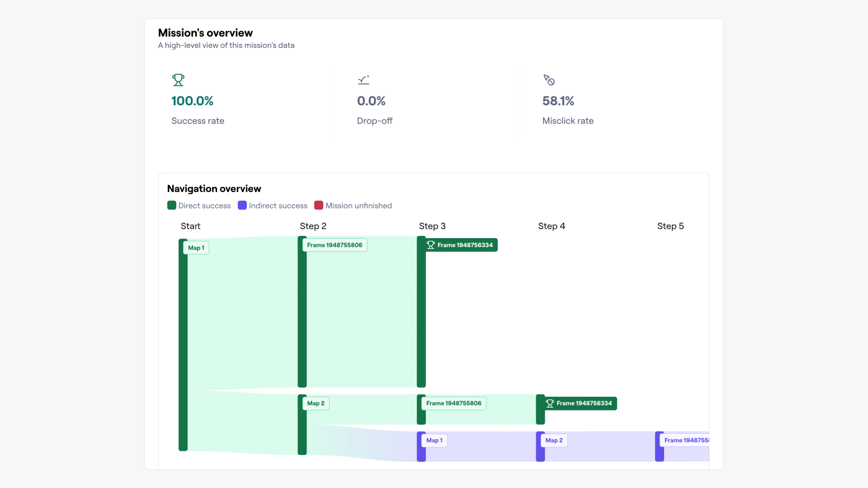Click the purple Map 1 node in Step 3

coord(434,440)
